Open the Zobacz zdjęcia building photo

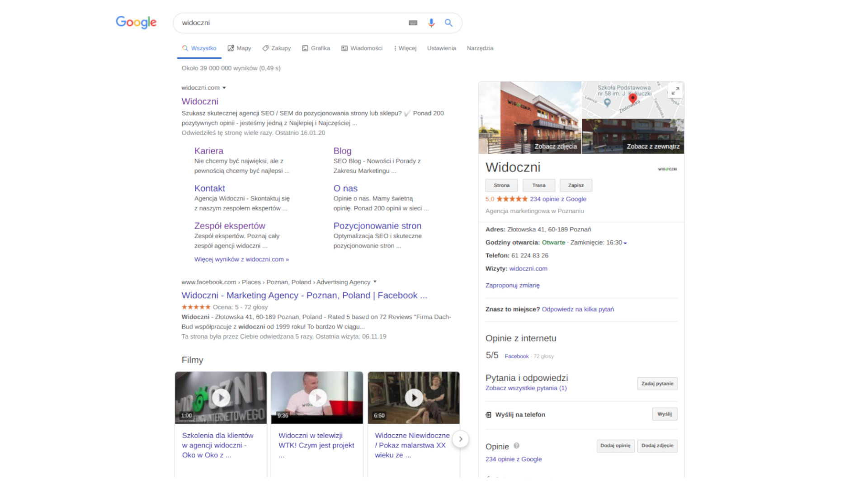pos(530,117)
